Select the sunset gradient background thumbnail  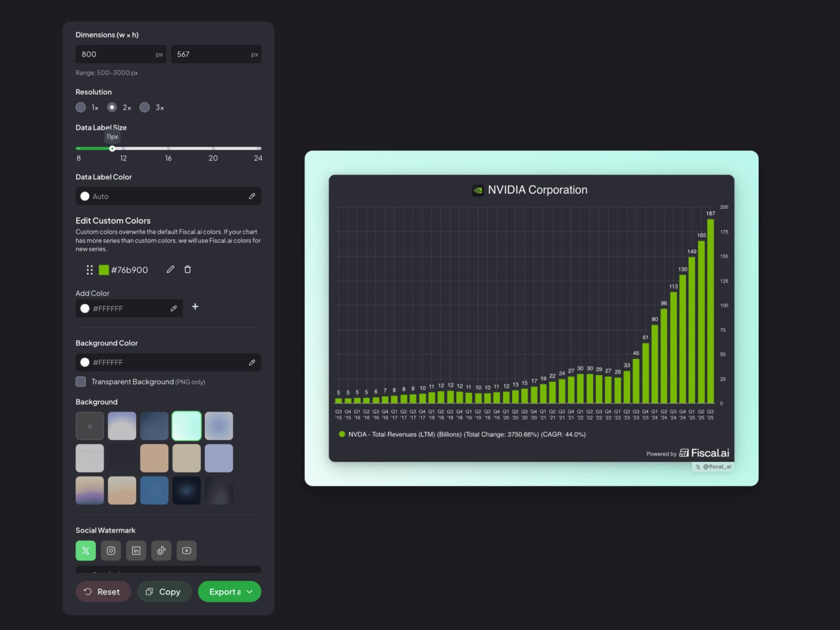[89, 490]
